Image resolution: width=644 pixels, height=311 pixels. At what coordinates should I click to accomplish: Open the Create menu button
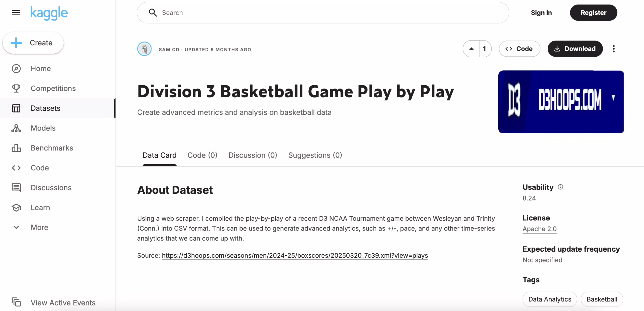coord(33,43)
